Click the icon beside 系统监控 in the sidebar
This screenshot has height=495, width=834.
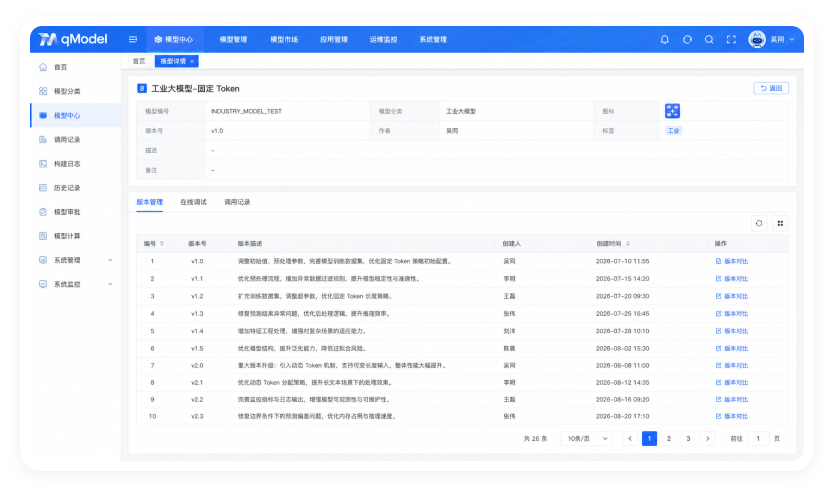click(43, 284)
